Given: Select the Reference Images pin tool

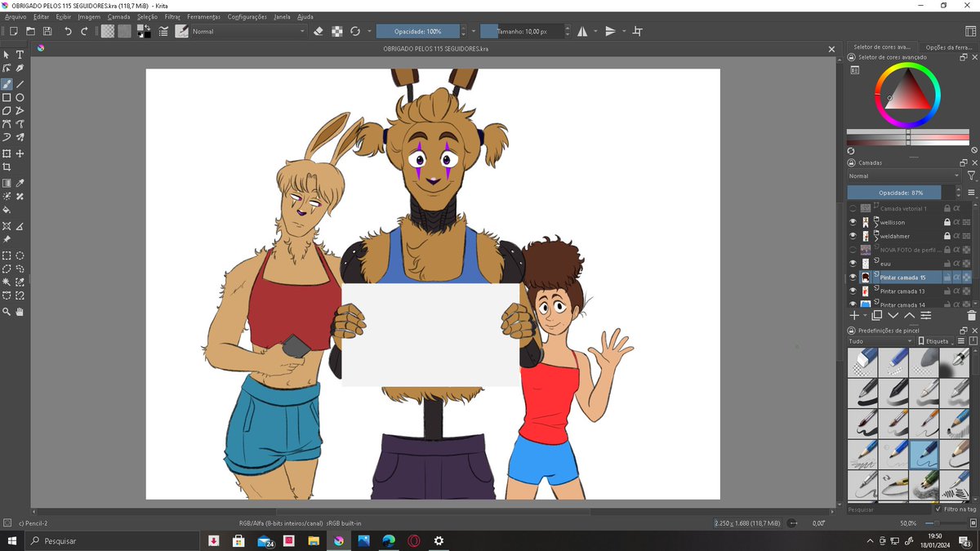Looking at the screenshot, I should tap(7, 239).
